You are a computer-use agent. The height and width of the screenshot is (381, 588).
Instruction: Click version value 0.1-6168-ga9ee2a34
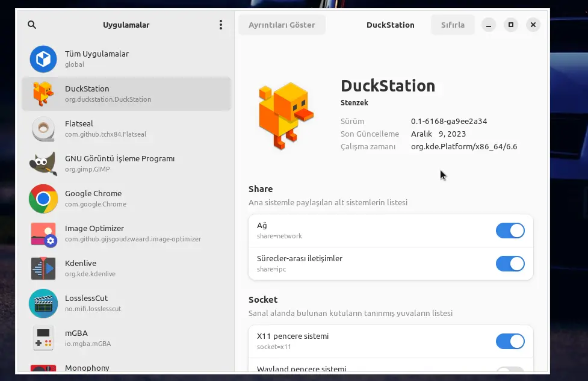point(449,121)
